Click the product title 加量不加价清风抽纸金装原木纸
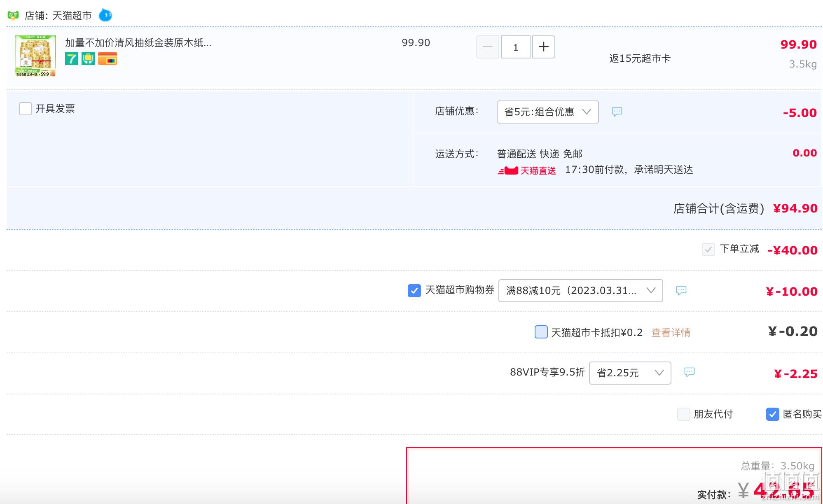 pos(138,43)
